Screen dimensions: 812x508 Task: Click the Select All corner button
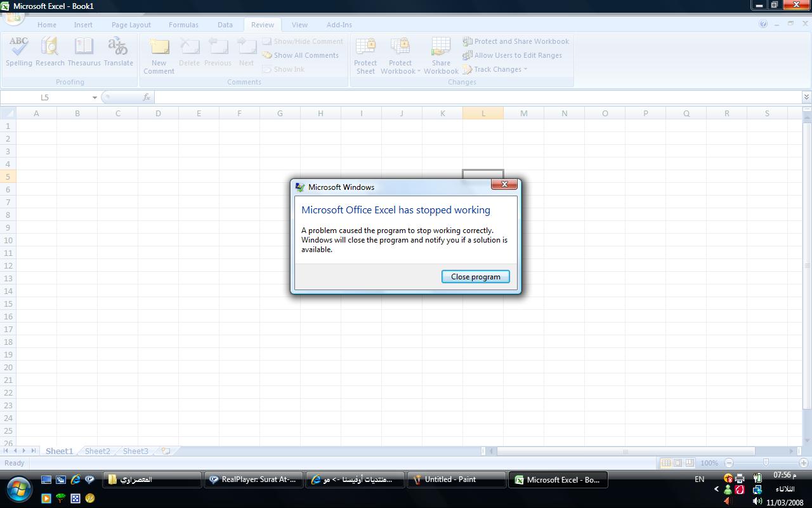point(8,113)
